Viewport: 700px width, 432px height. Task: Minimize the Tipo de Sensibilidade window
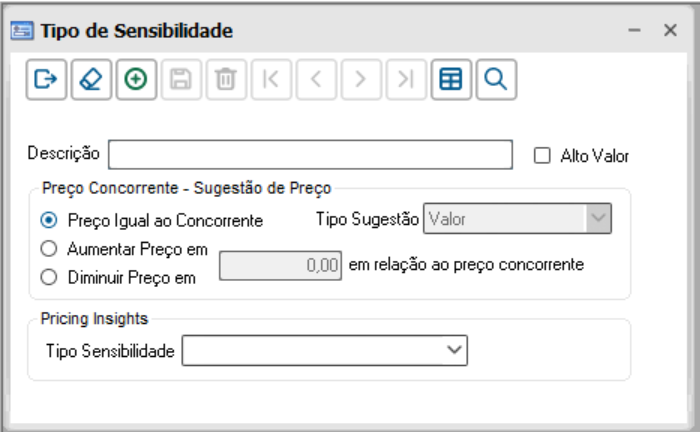click(x=634, y=31)
